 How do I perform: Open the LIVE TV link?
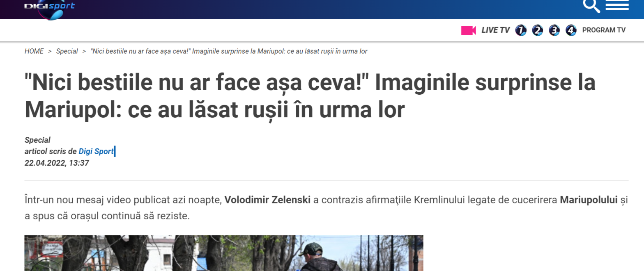click(x=496, y=30)
